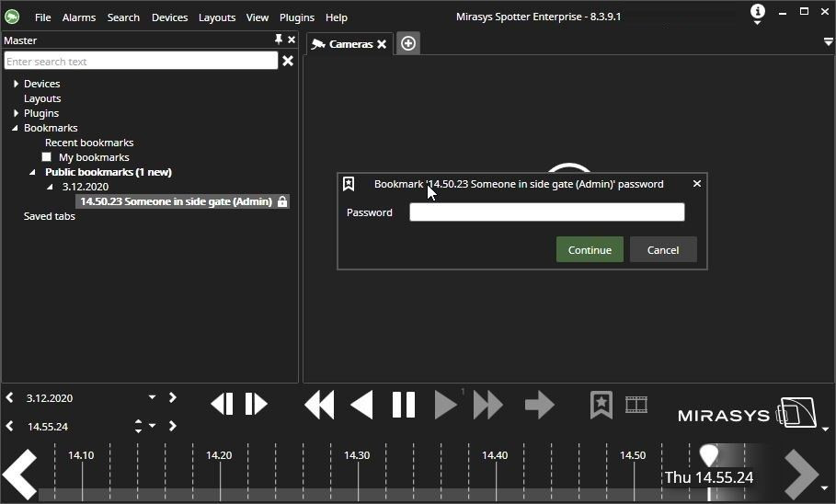Viewport: 836px width, 504px height.
Task: Open the video export film strip icon
Action: 636,405
